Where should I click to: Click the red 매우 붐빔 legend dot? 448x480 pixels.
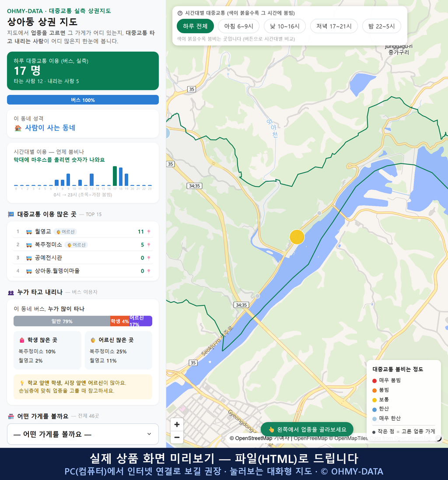coord(374,381)
